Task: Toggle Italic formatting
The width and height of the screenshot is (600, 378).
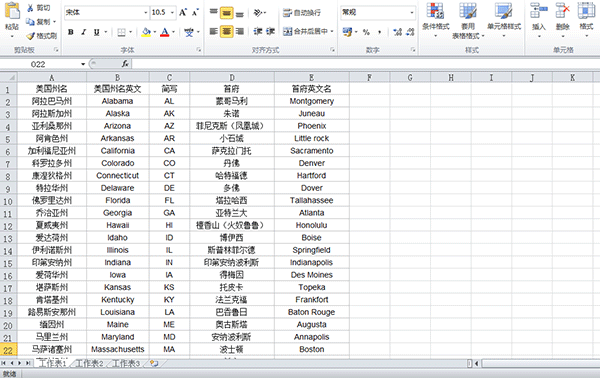Action: (83, 32)
